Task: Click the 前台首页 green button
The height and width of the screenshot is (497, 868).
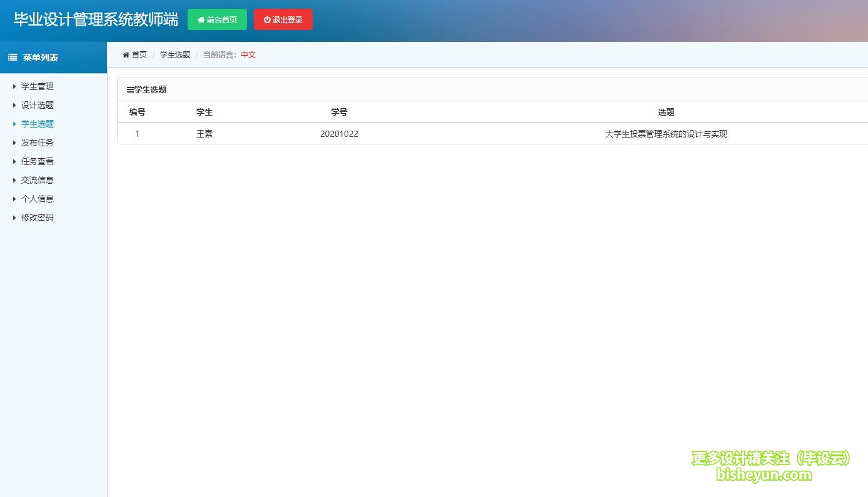Action: tap(217, 19)
